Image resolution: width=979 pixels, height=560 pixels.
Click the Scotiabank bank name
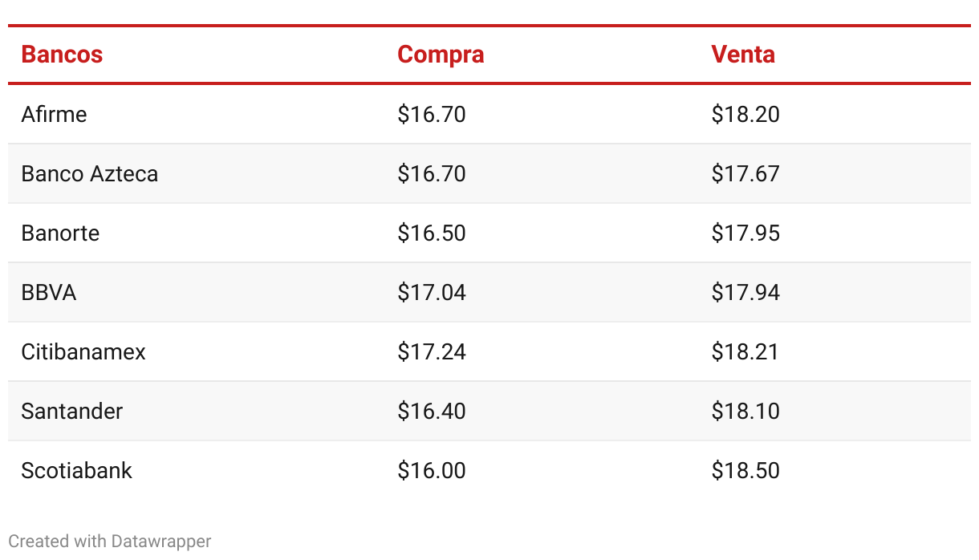click(x=77, y=470)
